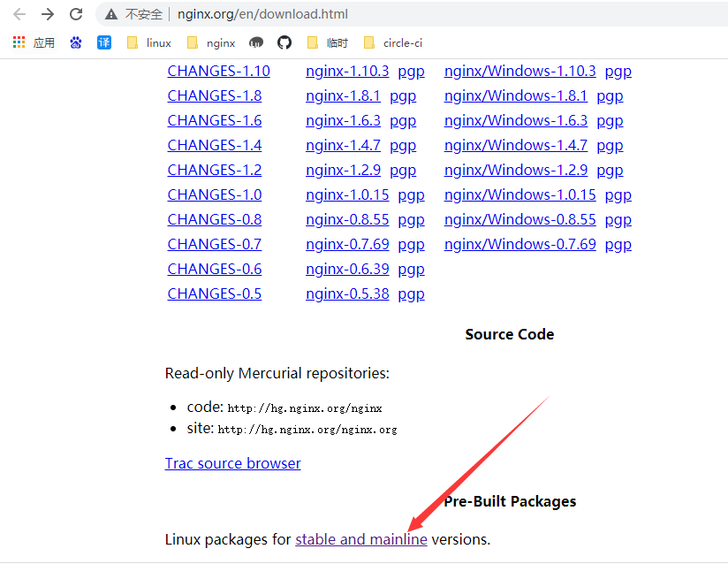Download nginx-0.8.55 source
This screenshot has width=728, height=564.
pos(347,219)
